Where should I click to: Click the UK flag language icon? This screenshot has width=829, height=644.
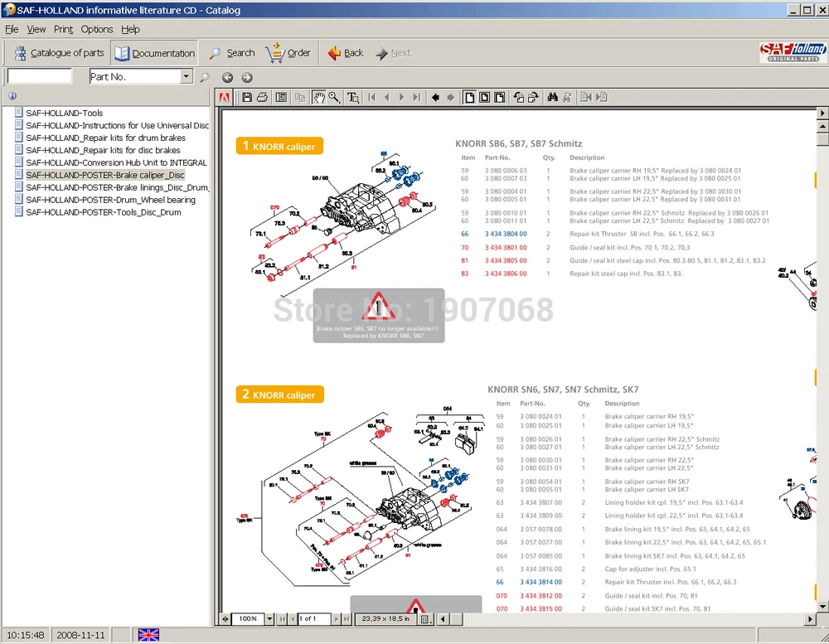(x=148, y=635)
